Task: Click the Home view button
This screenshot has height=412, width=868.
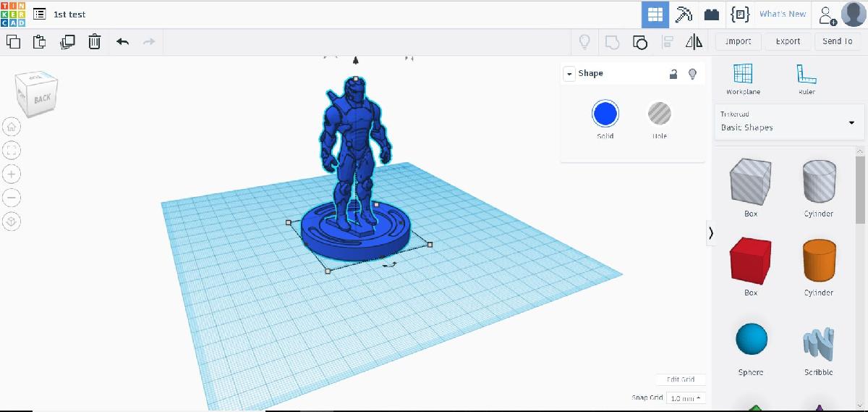Action: [12, 127]
